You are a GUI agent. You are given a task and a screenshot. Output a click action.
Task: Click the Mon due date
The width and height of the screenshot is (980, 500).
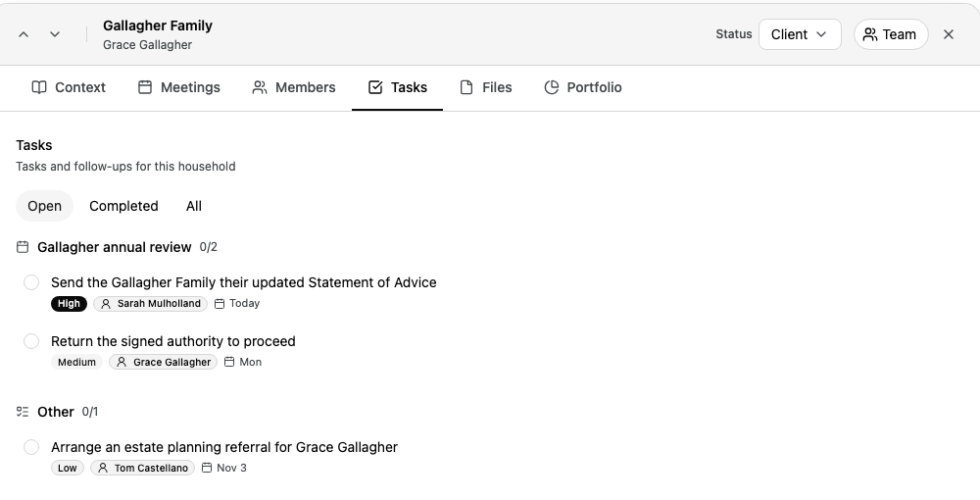click(243, 363)
